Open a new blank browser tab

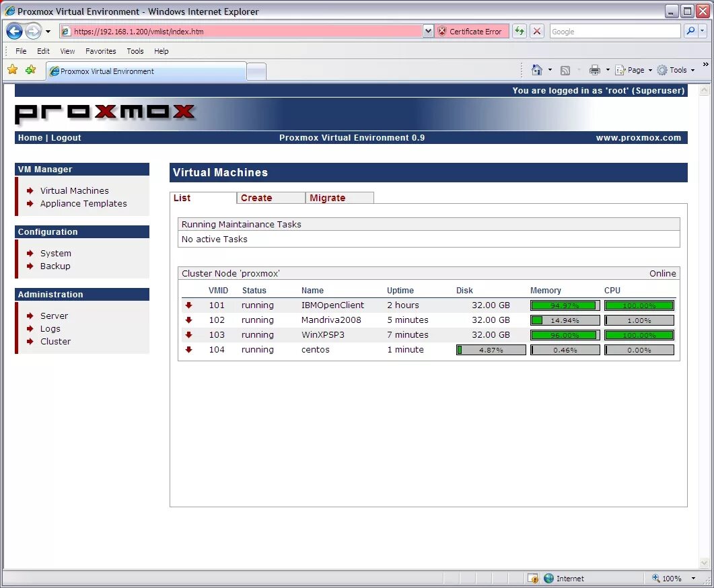pyautogui.click(x=256, y=72)
